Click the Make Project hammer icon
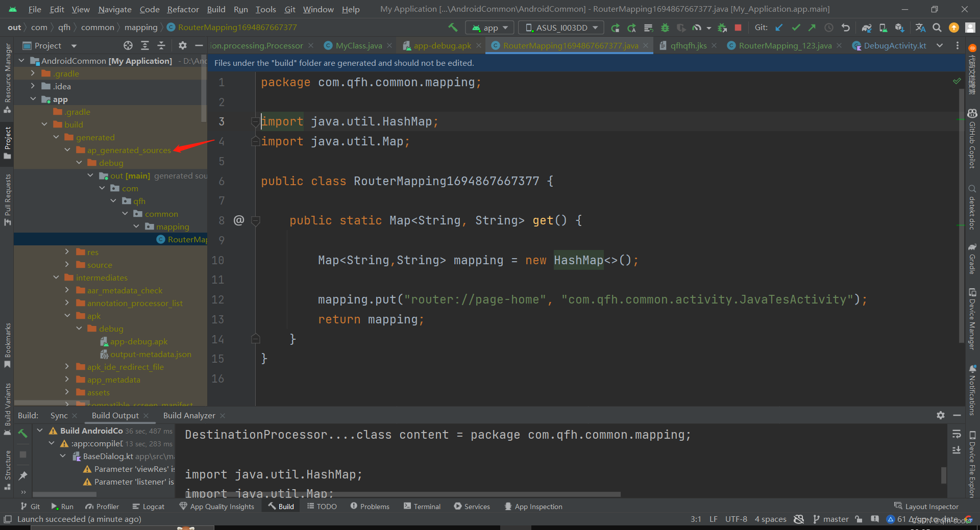 [453, 28]
